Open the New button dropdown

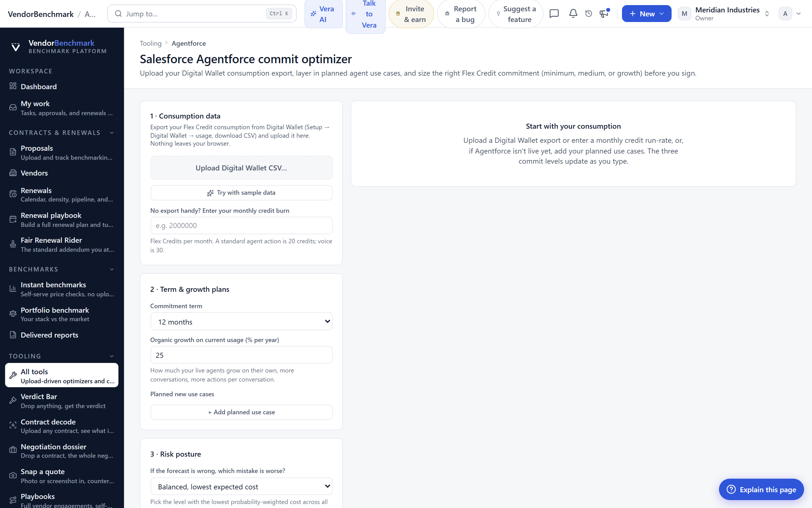point(646,14)
